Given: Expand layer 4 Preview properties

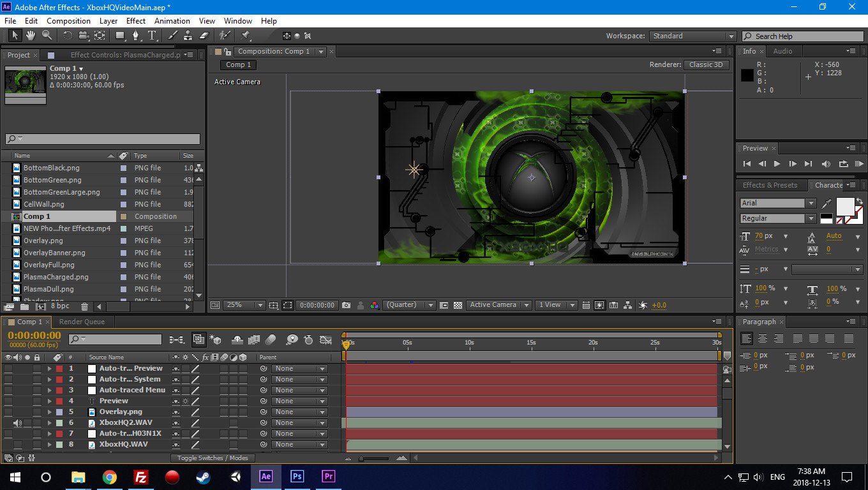Looking at the screenshot, I should 49,401.
